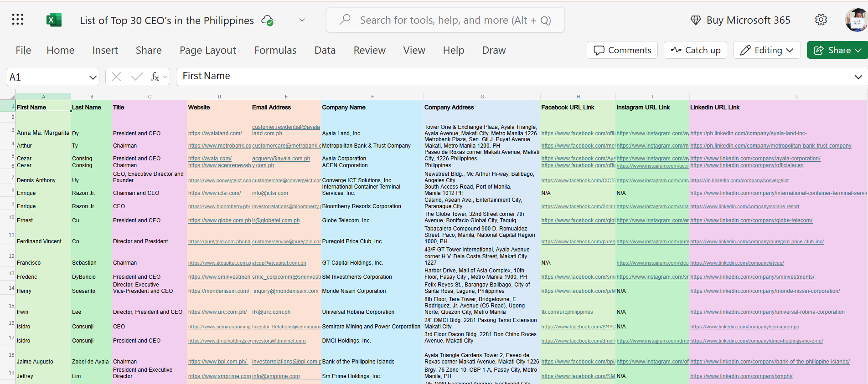Screen dimensions: 868x384
Task: Select the "Soesanto" last name cell
Action: [91, 288]
